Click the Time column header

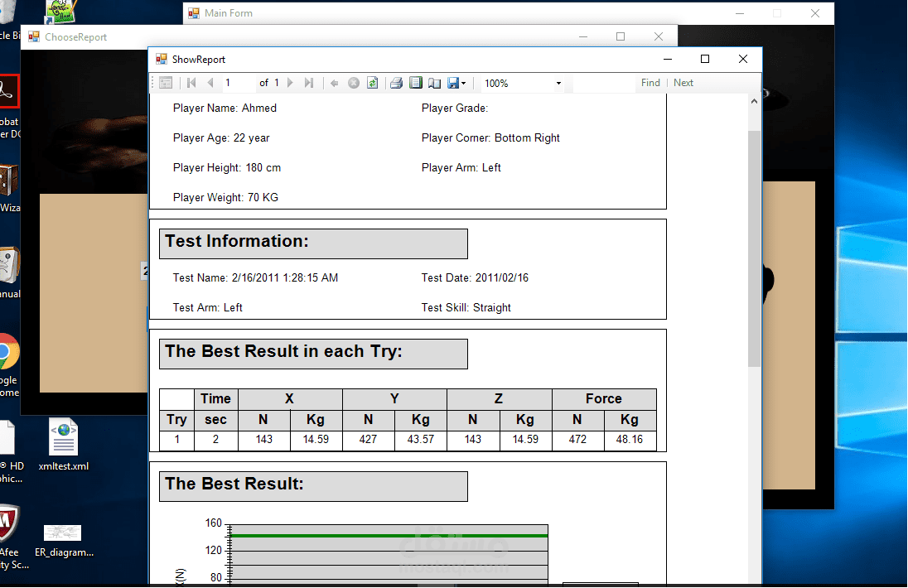point(215,398)
